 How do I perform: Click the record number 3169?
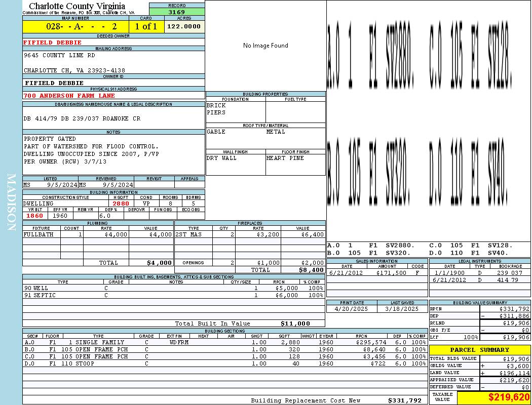click(x=177, y=12)
